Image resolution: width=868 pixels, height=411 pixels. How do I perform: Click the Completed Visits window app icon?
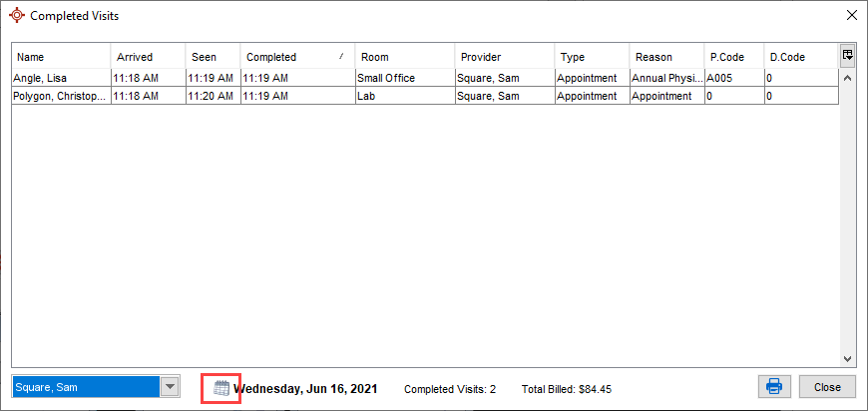coord(17,15)
